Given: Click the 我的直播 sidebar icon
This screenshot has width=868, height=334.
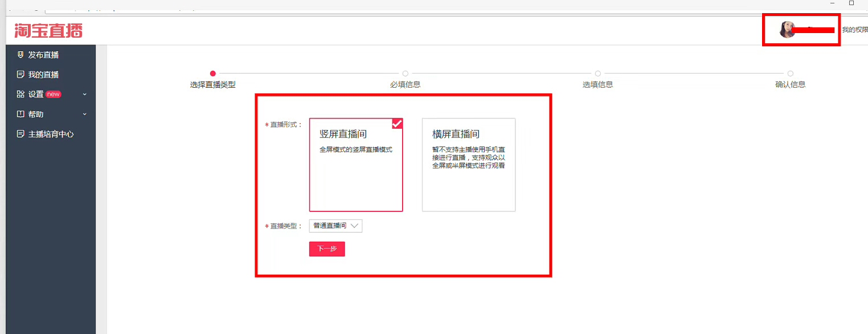Looking at the screenshot, I should pos(21,75).
